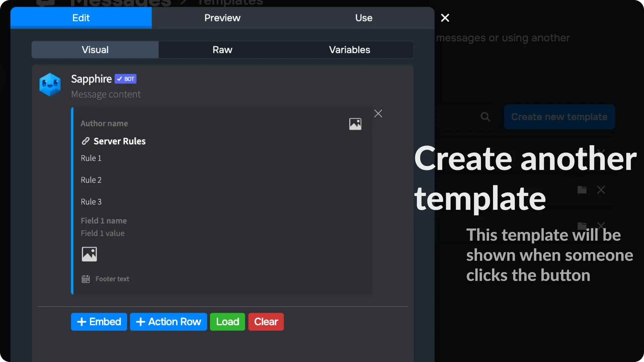The image size is (644, 362).
Task: Click the title link chain icon
Action: pyautogui.click(x=86, y=141)
